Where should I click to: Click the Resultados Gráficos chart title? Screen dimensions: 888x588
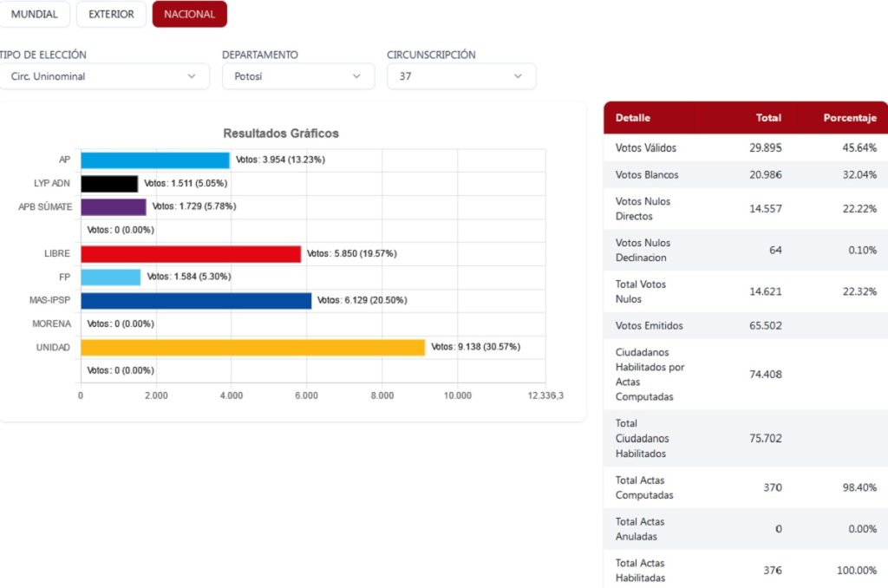pyautogui.click(x=281, y=134)
